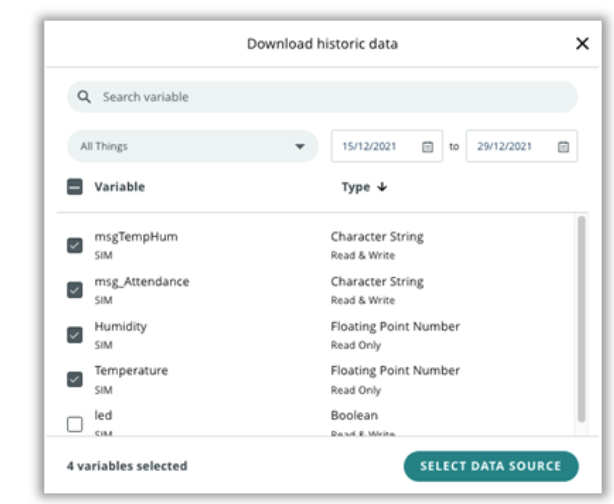The image size is (614, 504).
Task: Click the Variable column header label
Action: coord(119,187)
